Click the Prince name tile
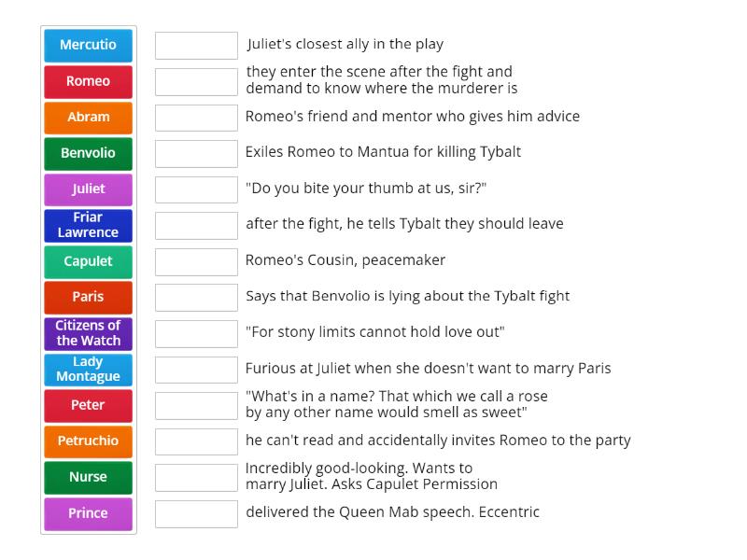The height and width of the screenshot is (560, 747). pyautogui.click(x=88, y=513)
